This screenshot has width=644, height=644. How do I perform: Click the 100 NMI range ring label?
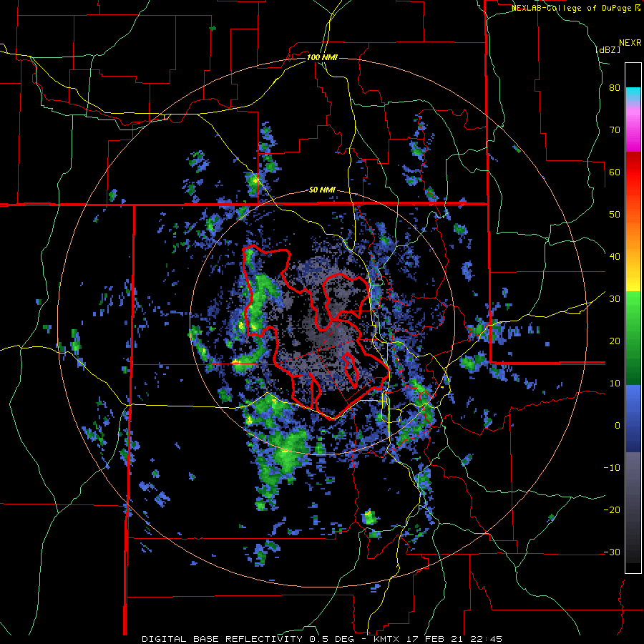pyautogui.click(x=322, y=57)
